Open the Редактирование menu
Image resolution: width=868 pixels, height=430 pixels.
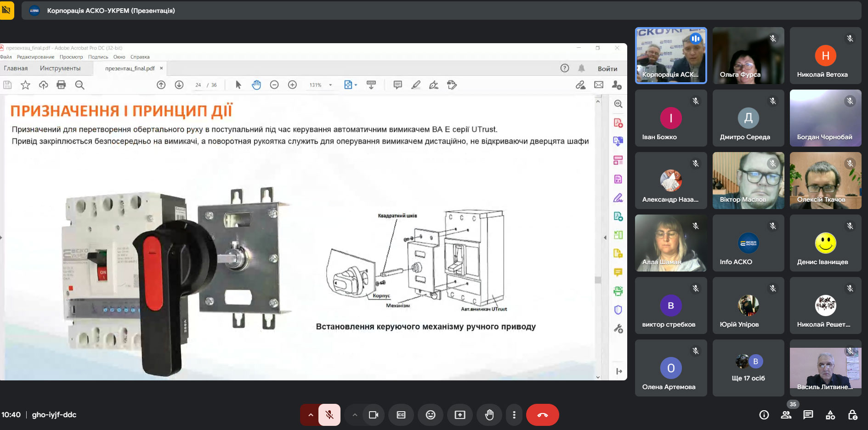point(35,57)
